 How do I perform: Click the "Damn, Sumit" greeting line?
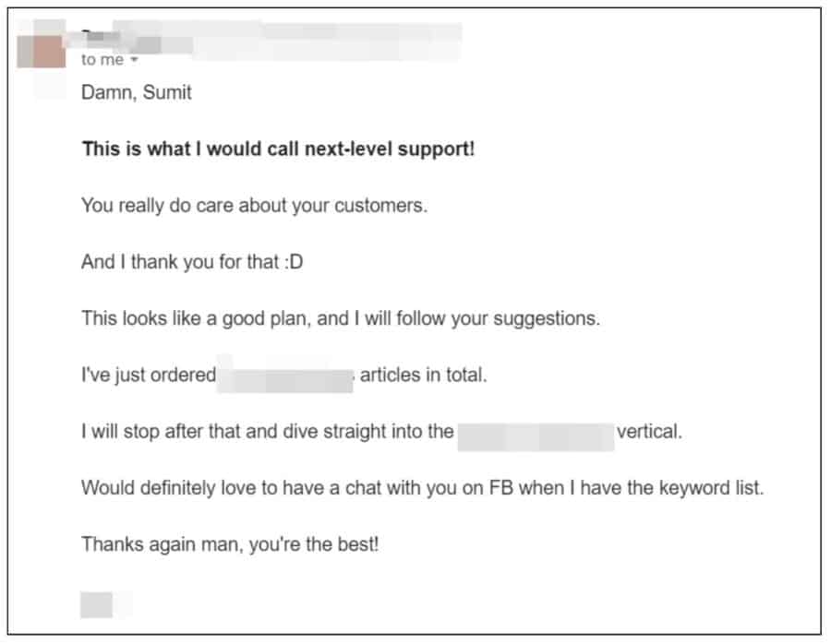tap(137, 92)
